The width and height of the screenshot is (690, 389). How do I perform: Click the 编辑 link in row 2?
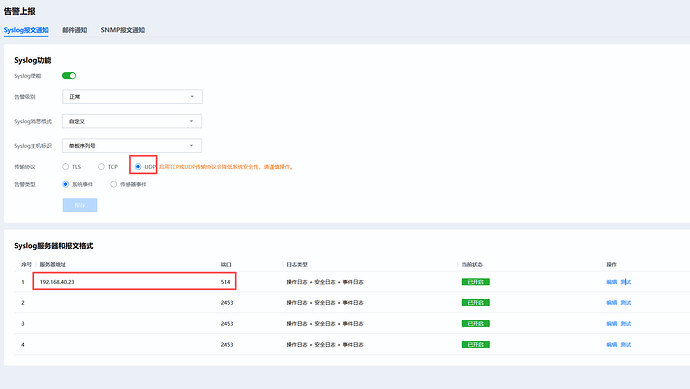coord(612,303)
